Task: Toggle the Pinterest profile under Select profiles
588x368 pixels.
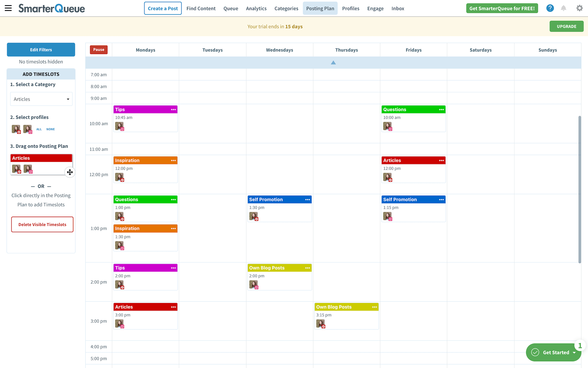Action: (16, 129)
